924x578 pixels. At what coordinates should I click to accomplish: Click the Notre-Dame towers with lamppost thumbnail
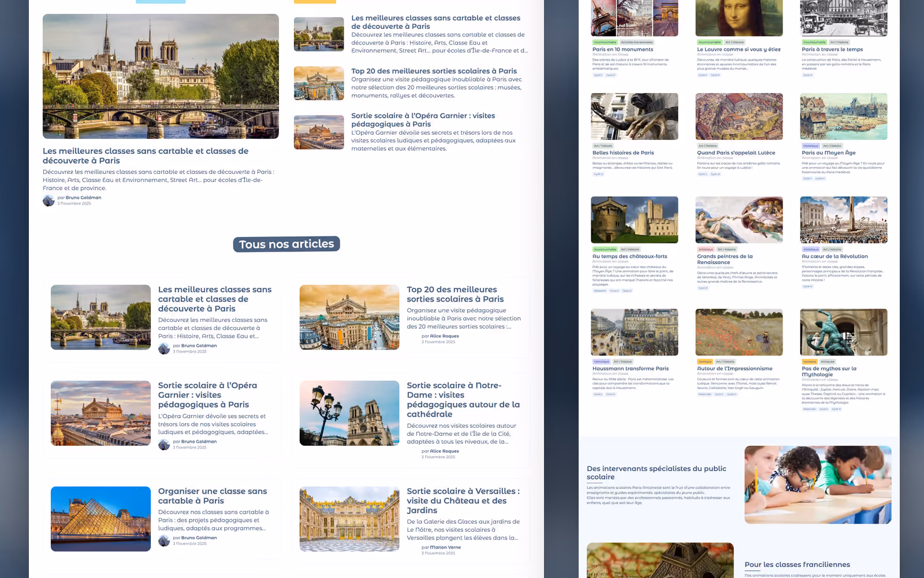pyautogui.click(x=349, y=413)
